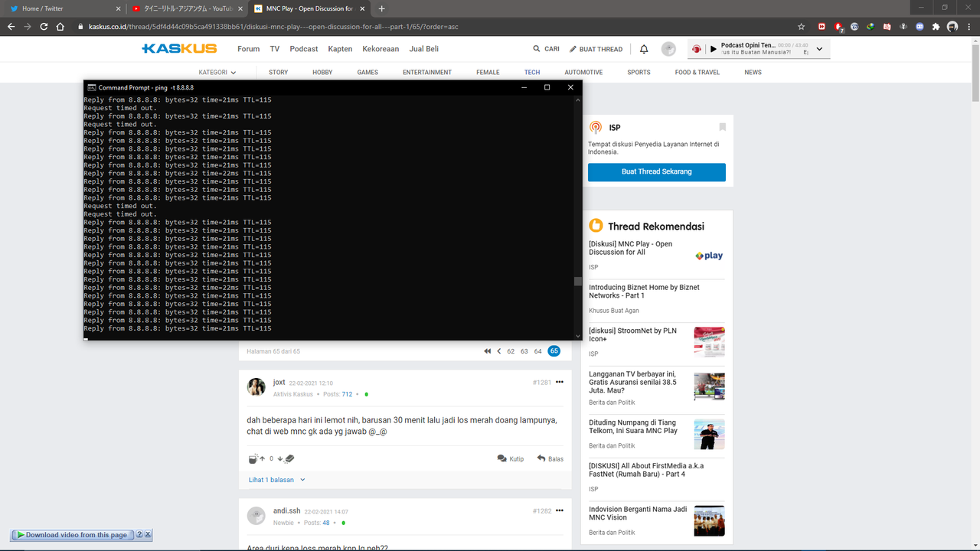Screen dimensions: 980x551
Task: Click the Kaskus logo
Action: point(179,48)
